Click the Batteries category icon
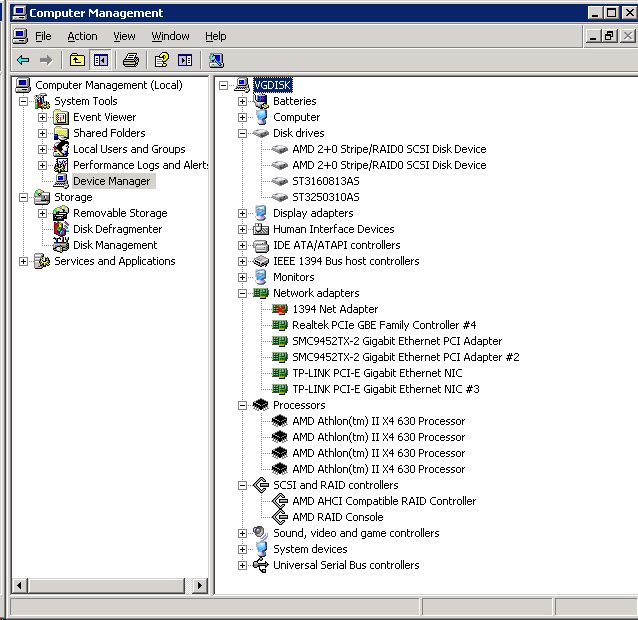 coord(261,101)
